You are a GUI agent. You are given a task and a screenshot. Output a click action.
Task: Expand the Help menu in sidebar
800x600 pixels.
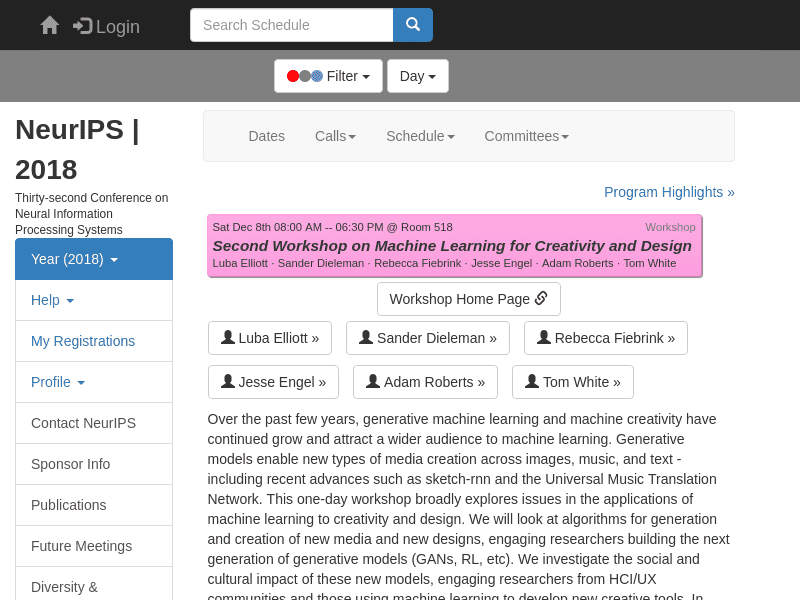pos(94,300)
